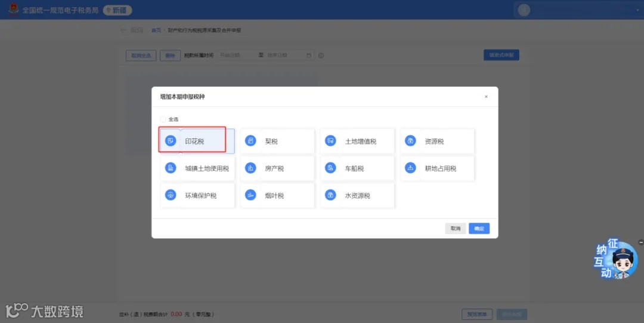The height and width of the screenshot is (323, 644).
Task: Click the 删除 button behind the dialog
Action: pyautogui.click(x=170, y=55)
